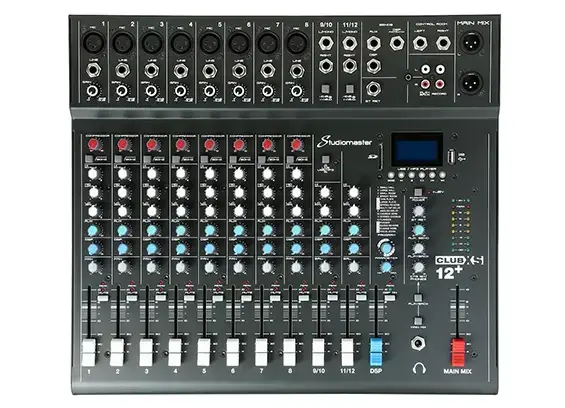Click the master PLAYBACK level knob
565x408 pixels.
418,248
